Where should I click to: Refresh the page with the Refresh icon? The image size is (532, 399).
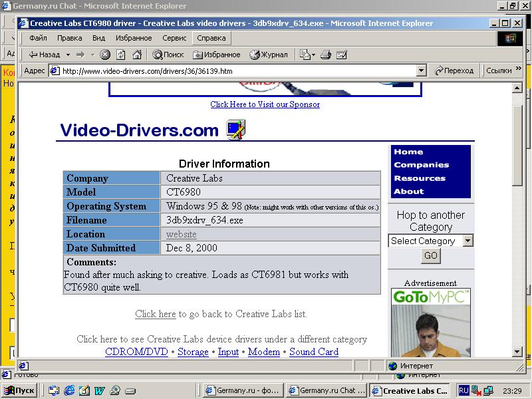click(x=121, y=55)
